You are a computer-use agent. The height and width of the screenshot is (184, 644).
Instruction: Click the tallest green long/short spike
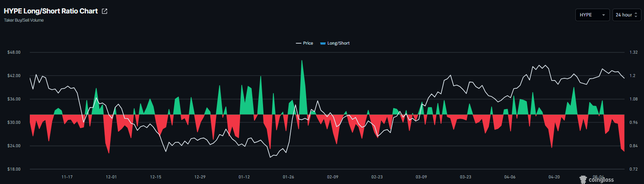(302, 87)
